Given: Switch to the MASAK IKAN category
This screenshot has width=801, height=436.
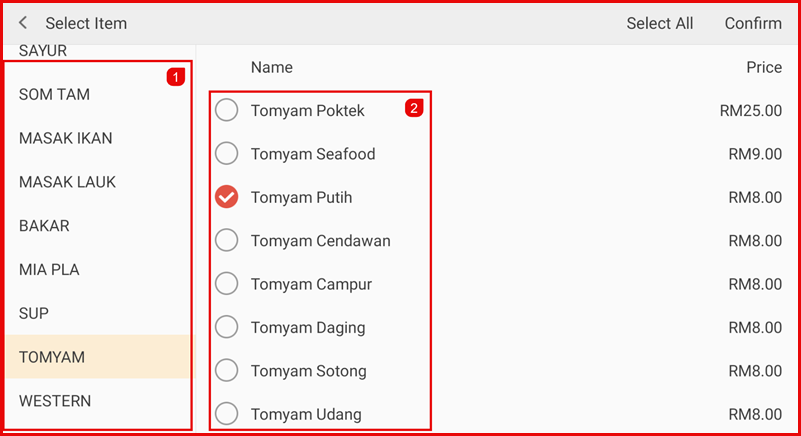Looking at the screenshot, I should coord(66,138).
